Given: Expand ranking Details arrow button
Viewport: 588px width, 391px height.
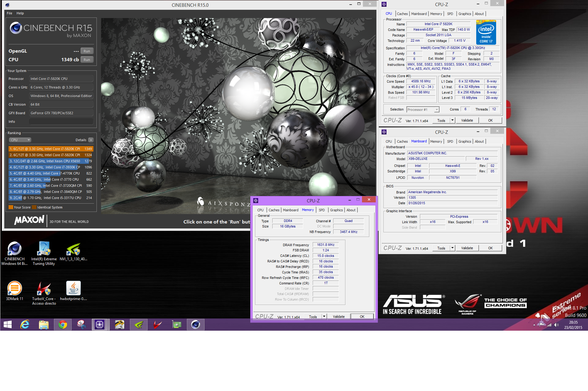Looking at the screenshot, I should (91, 140).
